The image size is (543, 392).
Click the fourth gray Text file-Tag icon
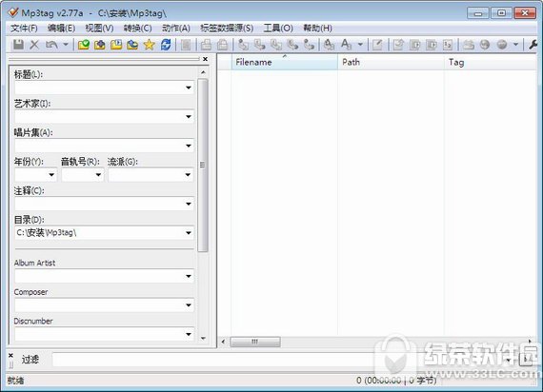tap(292, 45)
